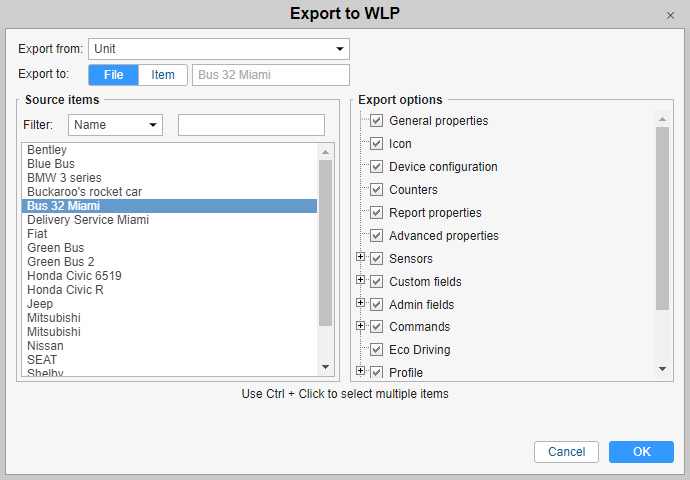Expand the Admin fields tree node
Screen dimensions: 690x480
click(x=360, y=304)
